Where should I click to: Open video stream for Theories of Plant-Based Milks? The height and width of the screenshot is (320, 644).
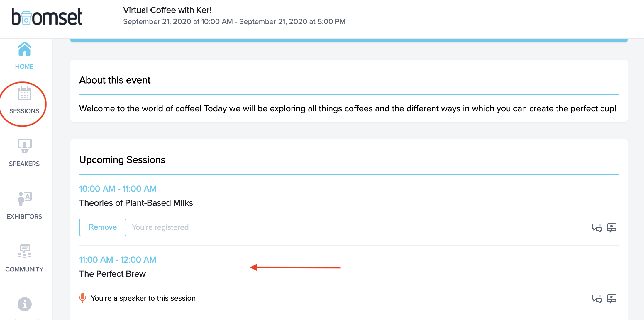tap(612, 228)
